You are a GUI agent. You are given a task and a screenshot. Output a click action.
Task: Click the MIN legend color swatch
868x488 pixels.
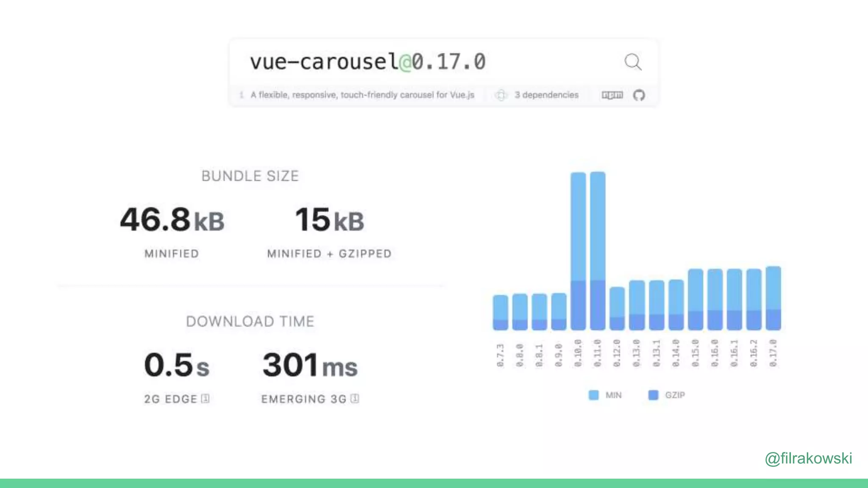[x=593, y=395]
